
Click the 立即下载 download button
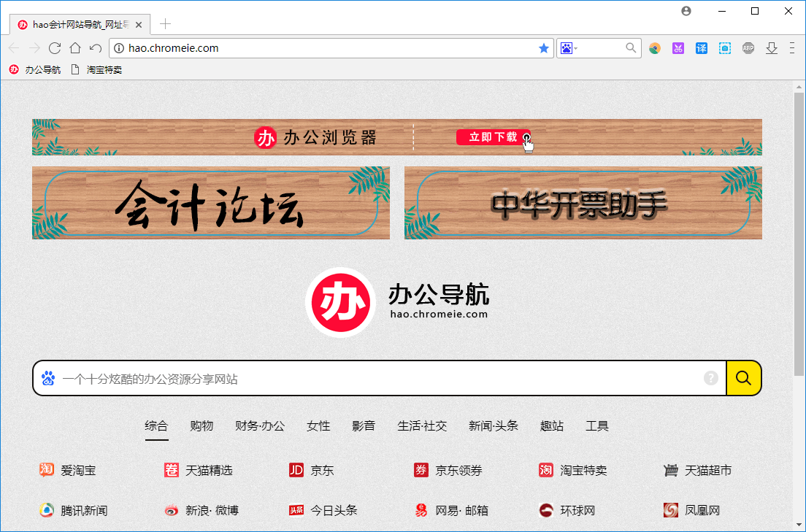coord(494,136)
